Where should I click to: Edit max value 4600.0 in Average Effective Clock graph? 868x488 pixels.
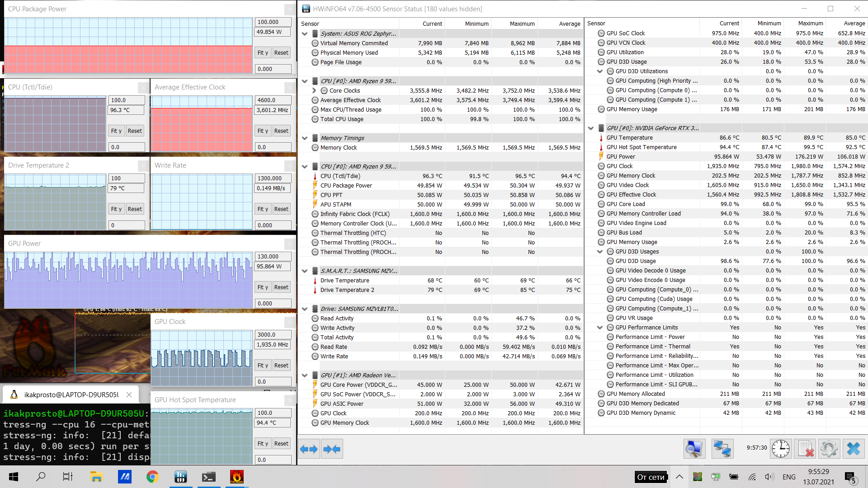(273, 100)
